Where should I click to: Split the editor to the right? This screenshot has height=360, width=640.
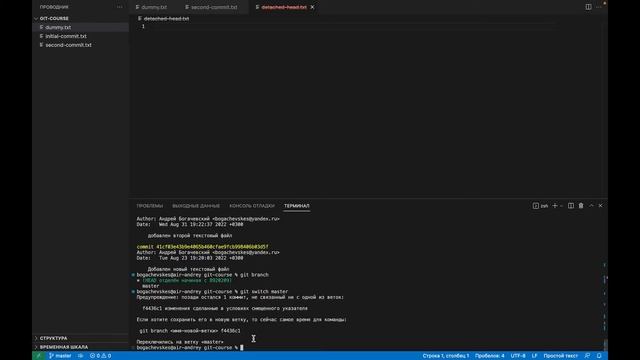tap(588, 7)
